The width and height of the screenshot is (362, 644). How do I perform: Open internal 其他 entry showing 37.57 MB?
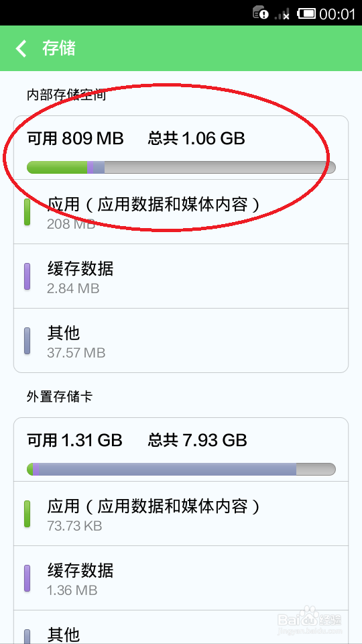click(x=181, y=341)
